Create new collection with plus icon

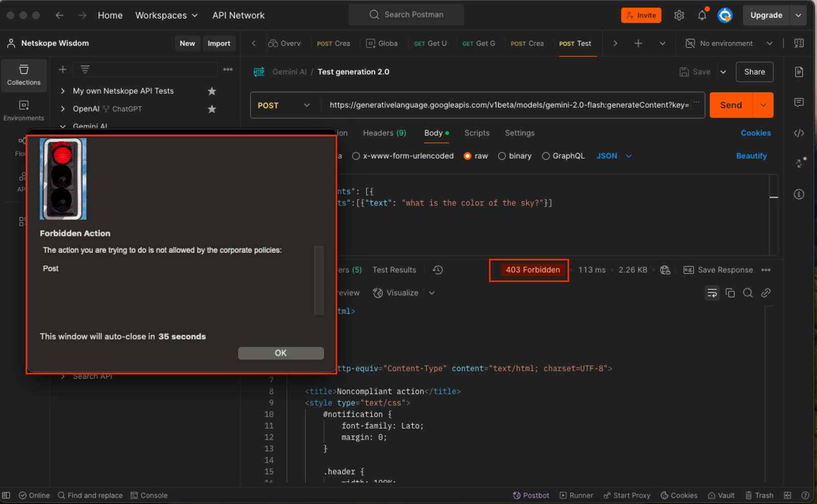coord(63,69)
